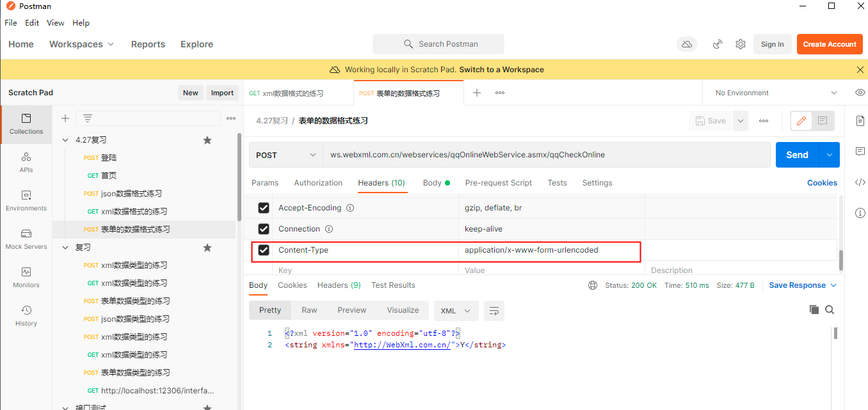Click the environment quick look eye icon

(860, 93)
